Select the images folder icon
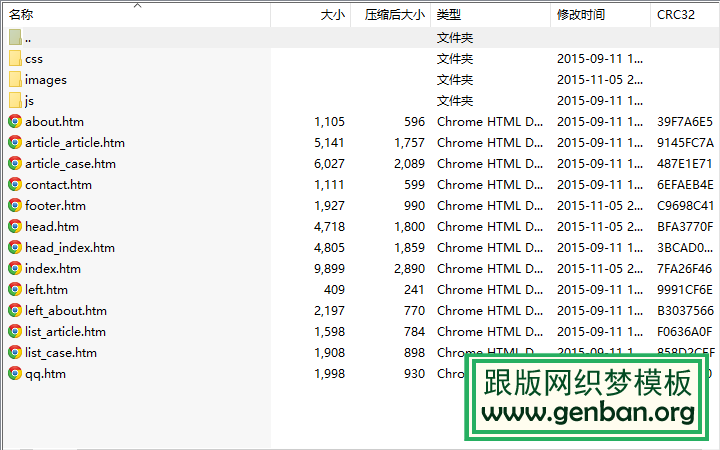 15,79
